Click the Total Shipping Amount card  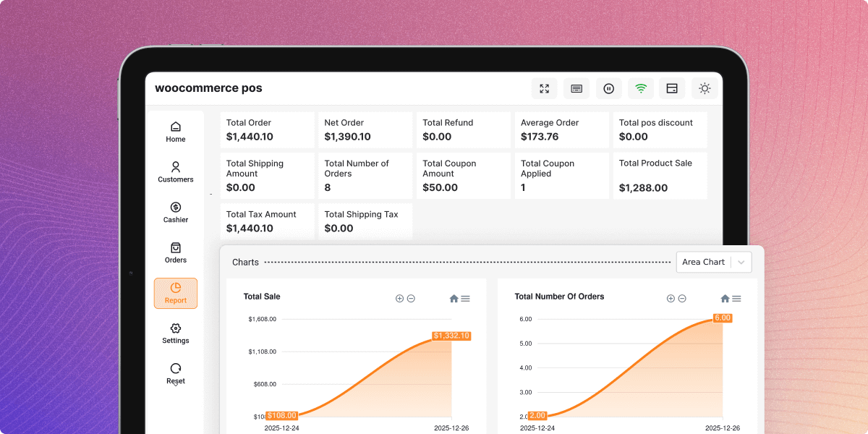click(268, 176)
